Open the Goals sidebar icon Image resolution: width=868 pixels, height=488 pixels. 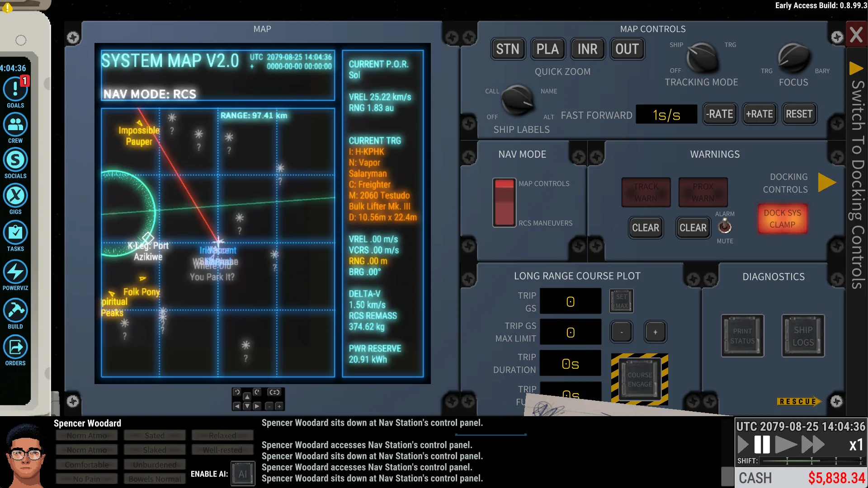(x=15, y=89)
